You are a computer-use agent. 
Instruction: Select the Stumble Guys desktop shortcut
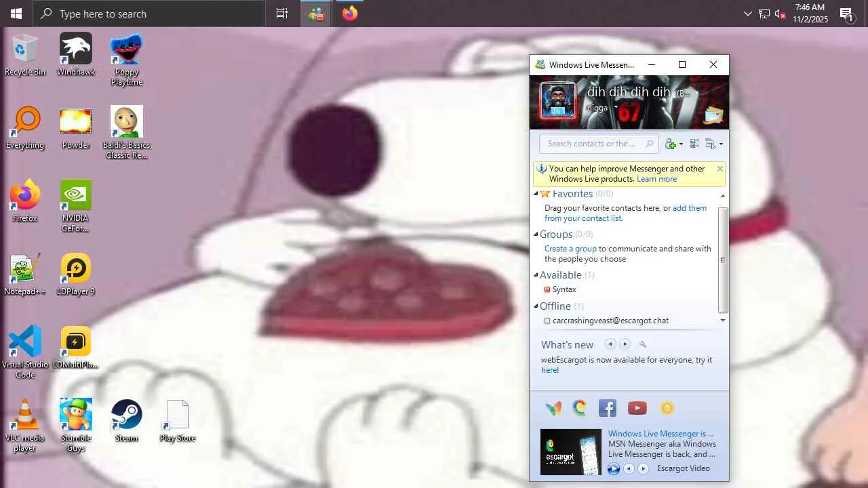pos(76,425)
